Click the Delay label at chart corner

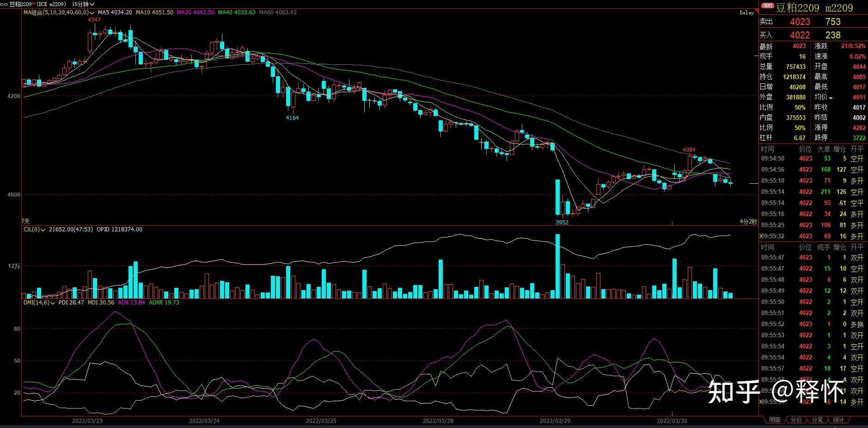746,13
